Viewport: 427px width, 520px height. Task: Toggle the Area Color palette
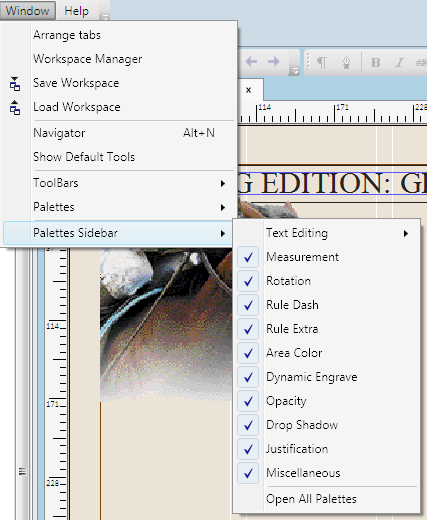click(248, 353)
